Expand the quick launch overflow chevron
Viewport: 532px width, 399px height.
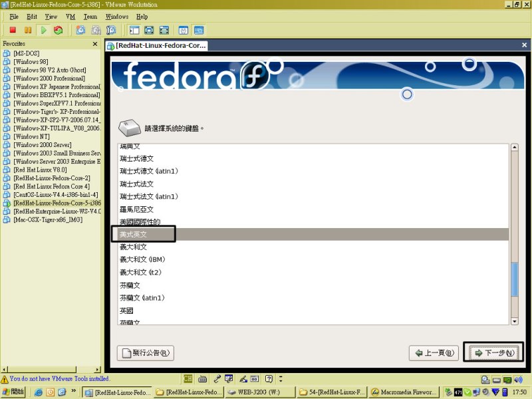(74, 391)
